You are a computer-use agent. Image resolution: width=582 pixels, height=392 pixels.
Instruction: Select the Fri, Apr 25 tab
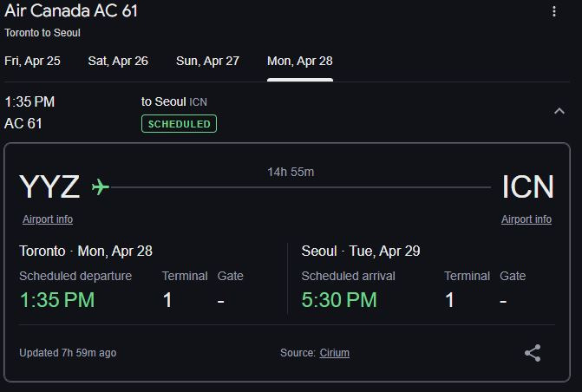pos(32,61)
